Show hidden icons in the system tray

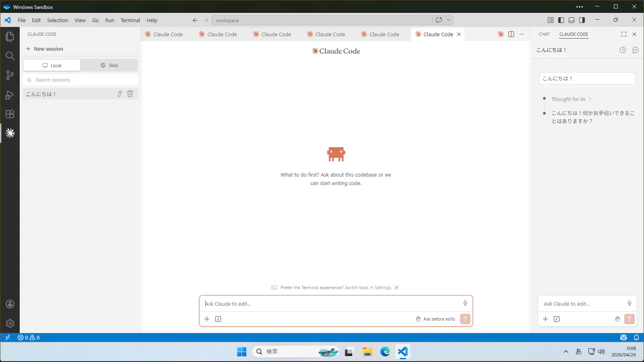[x=566, y=352]
